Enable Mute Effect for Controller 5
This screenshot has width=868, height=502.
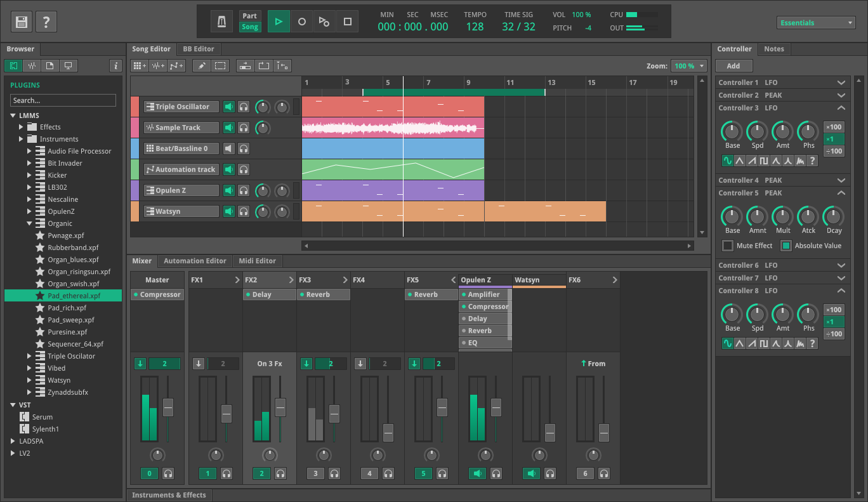click(x=727, y=246)
